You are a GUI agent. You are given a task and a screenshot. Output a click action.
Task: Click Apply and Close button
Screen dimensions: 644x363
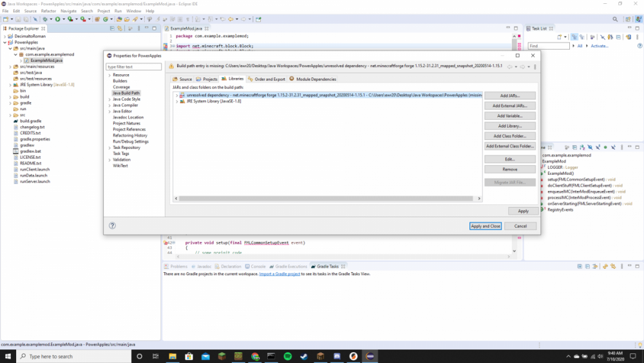[486, 226]
